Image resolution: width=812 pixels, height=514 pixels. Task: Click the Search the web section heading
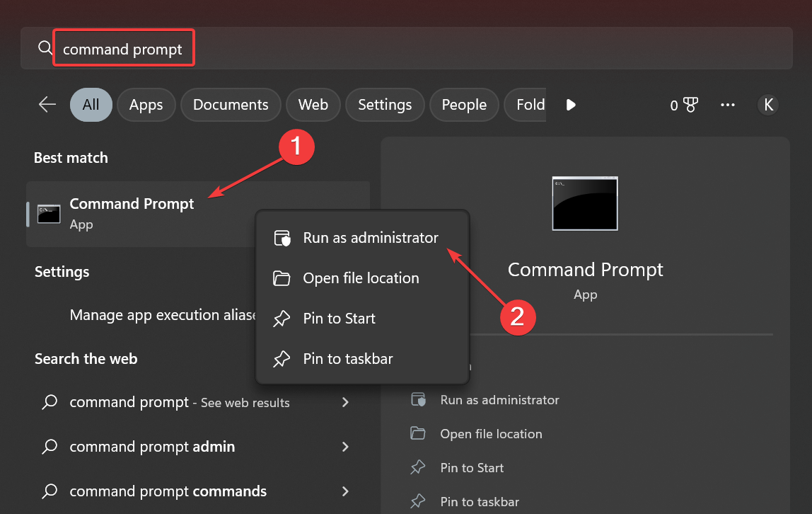[86, 358]
